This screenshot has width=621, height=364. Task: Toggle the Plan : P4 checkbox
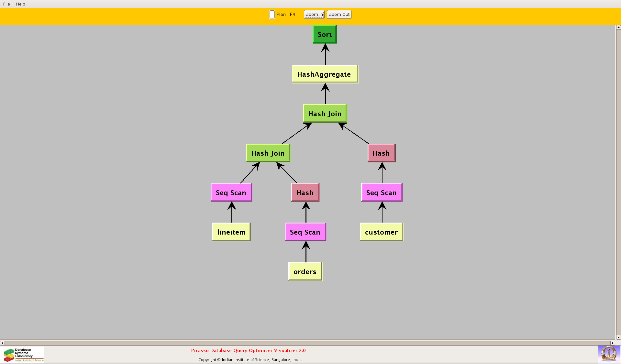[x=272, y=15]
